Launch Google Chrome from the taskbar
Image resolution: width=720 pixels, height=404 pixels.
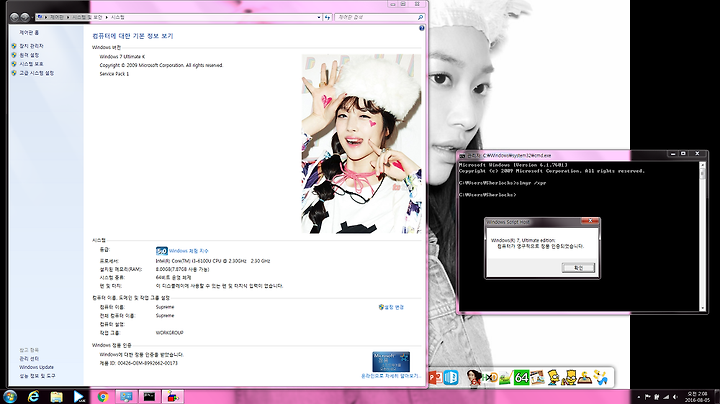click(x=103, y=397)
